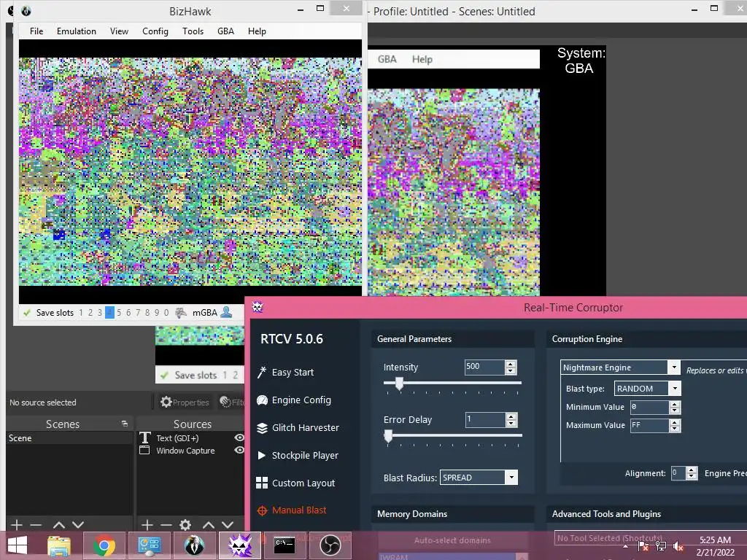Click the BizHawk window title bar icon
The height and width of the screenshot is (560, 747).
coord(26,10)
